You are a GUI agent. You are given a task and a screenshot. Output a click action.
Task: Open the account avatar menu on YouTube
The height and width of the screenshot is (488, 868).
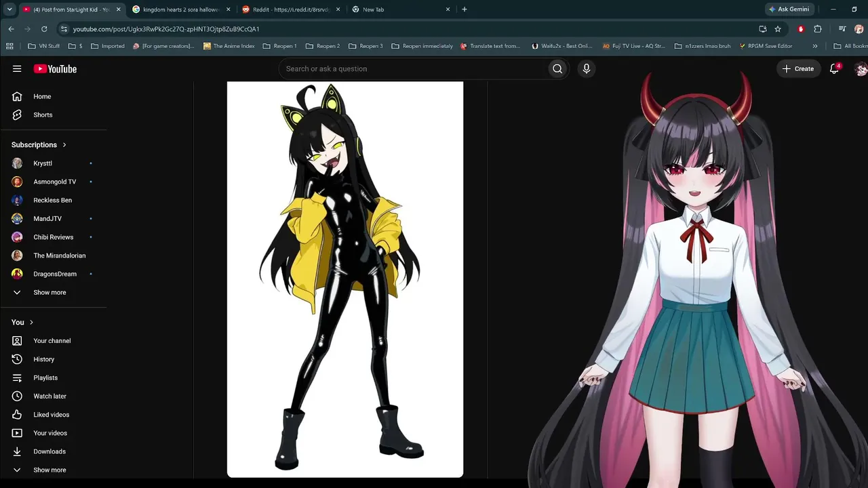pos(861,68)
